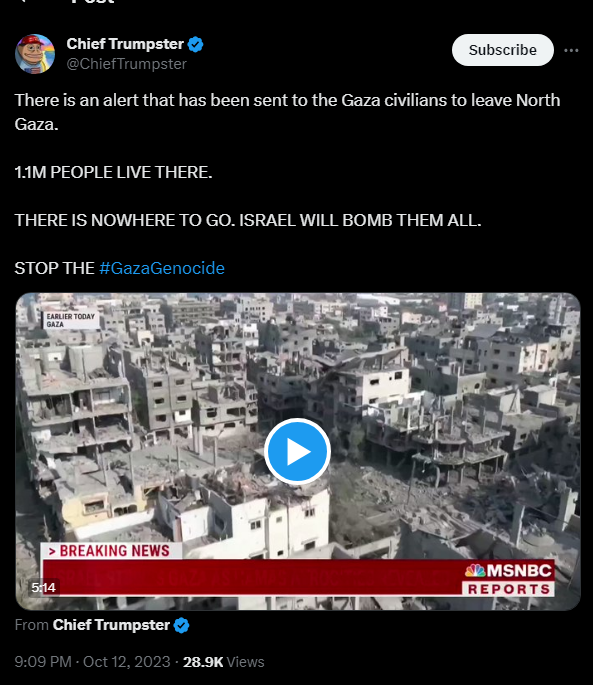Click the Post header title at top
The width and height of the screenshot is (593, 685).
[94, 2]
